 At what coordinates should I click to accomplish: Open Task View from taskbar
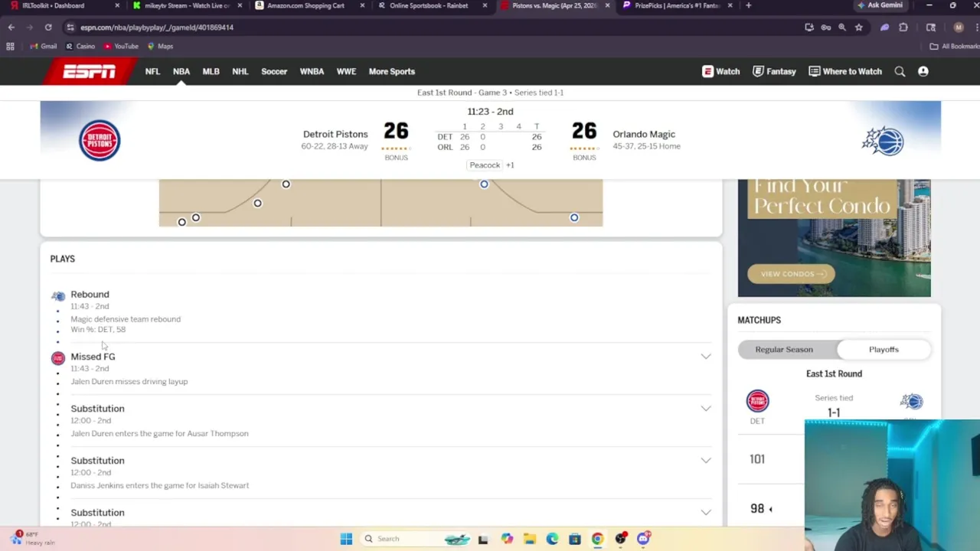click(483, 539)
